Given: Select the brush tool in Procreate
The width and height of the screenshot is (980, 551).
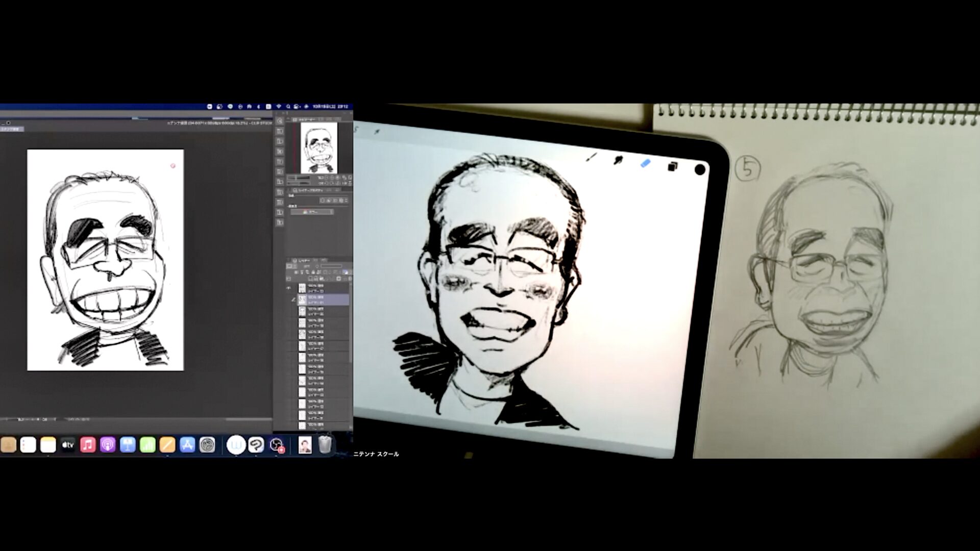Looking at the screenshot, I should pyautogui.click(x=592, y=157).
